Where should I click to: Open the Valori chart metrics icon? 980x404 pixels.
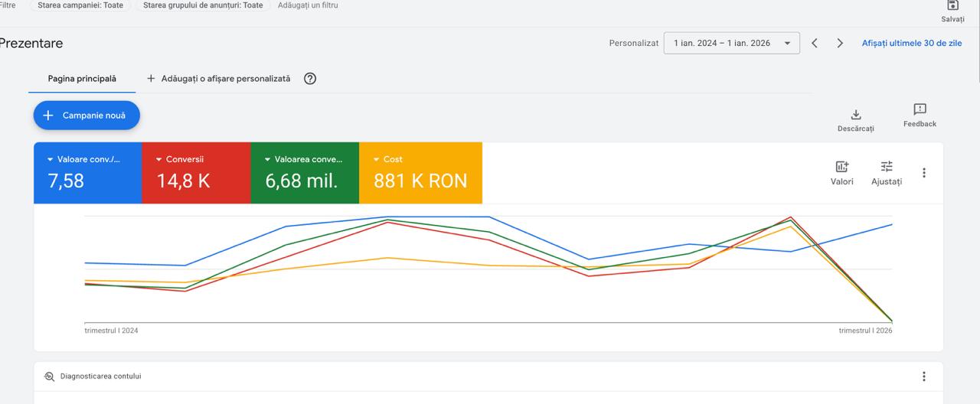click(841, 167)
